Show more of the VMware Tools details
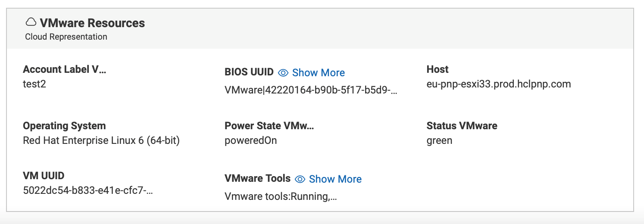Viewport: 644px width, 224px height. [x=335, y=179]
